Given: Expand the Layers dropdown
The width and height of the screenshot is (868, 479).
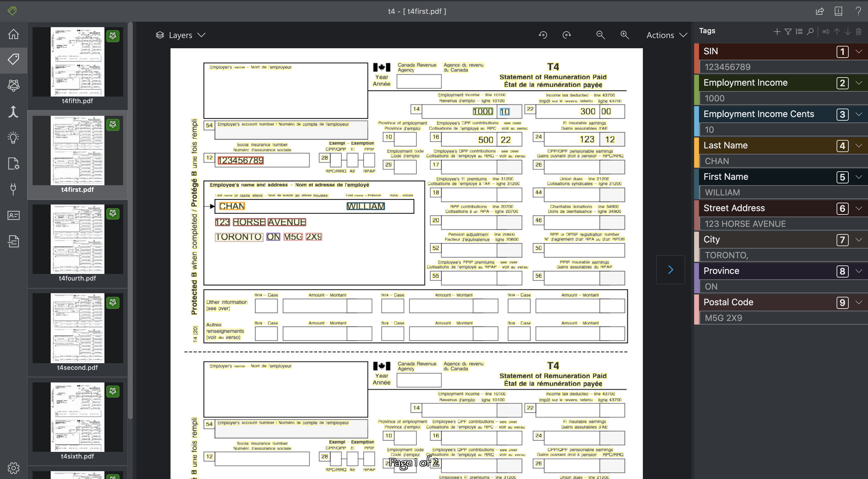Looking at the screenshot, I should pyautogui.click(x=180, y=35).
